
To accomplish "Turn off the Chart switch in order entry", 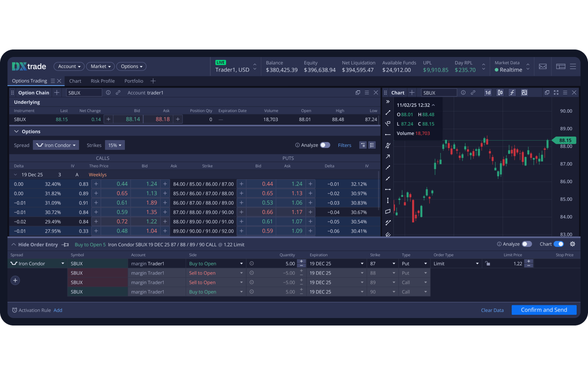I will tap(559, 244).
